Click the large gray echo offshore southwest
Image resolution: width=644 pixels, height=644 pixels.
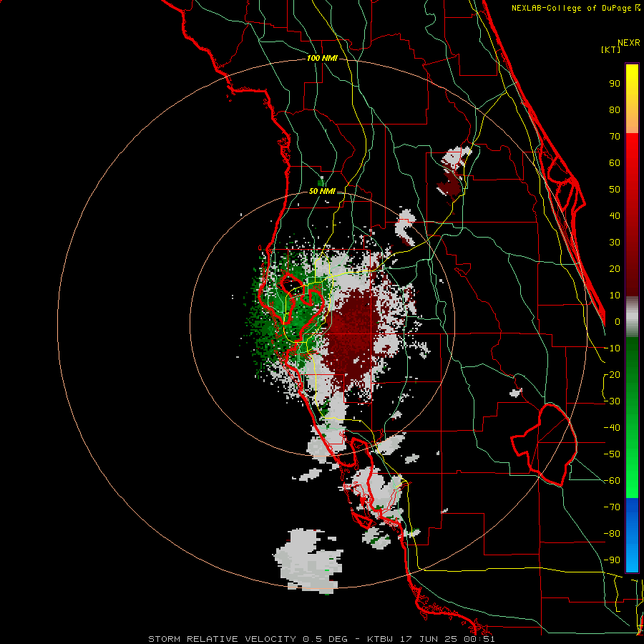click(x=306, y=560)
